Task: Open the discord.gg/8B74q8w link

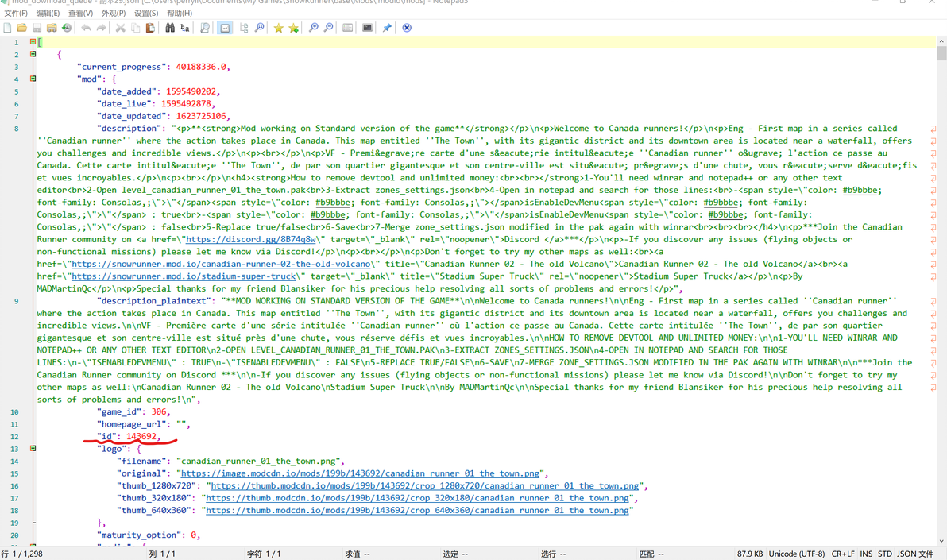Action: (x=250, y=239)
